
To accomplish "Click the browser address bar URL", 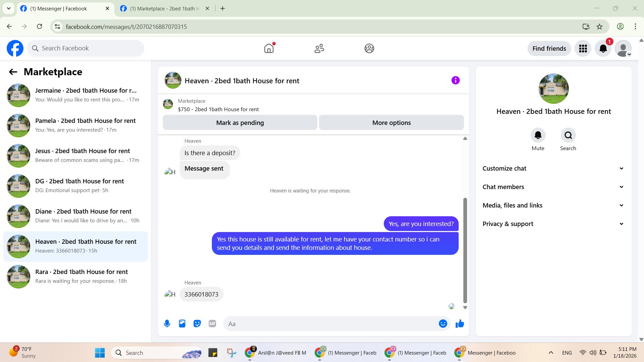I will pyautogui.click(x=126, y=27).
